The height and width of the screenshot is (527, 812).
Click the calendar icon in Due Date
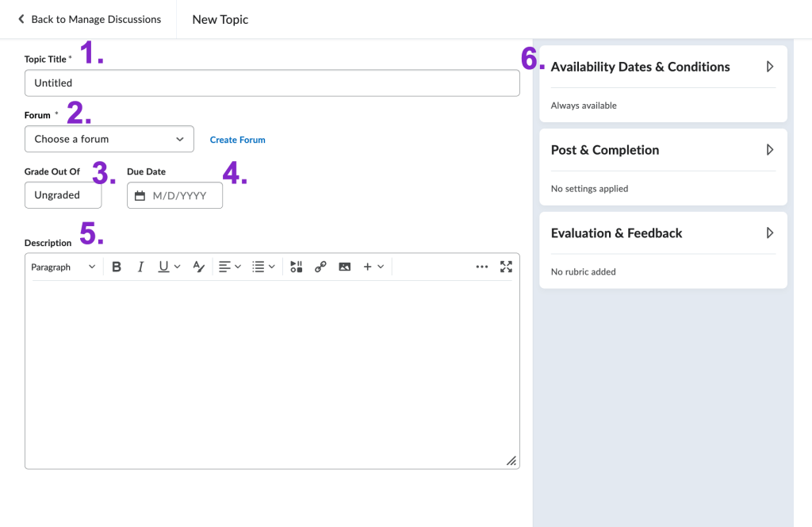[140, 196]
